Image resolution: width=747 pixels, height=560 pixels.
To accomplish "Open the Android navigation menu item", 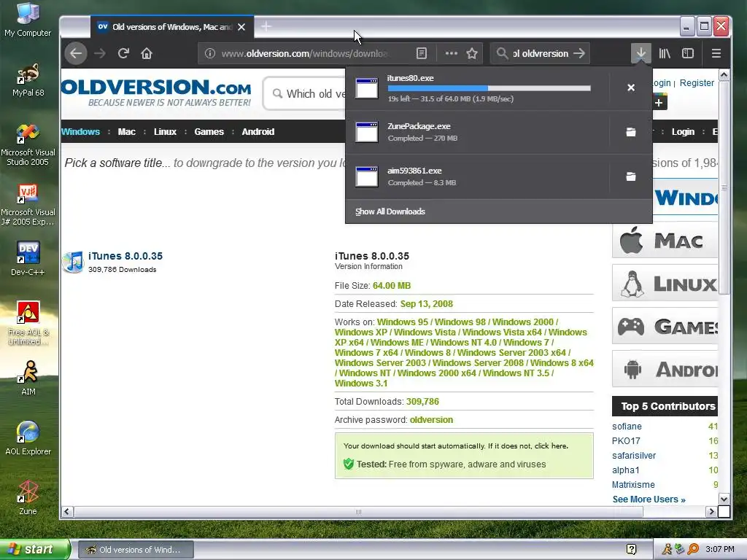I will click(x=258, y=132).
